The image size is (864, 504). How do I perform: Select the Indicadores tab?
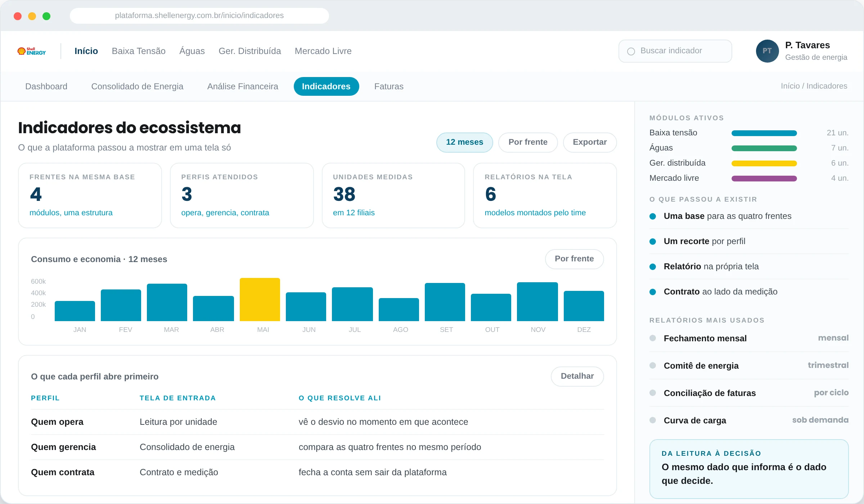click(326, 86)
